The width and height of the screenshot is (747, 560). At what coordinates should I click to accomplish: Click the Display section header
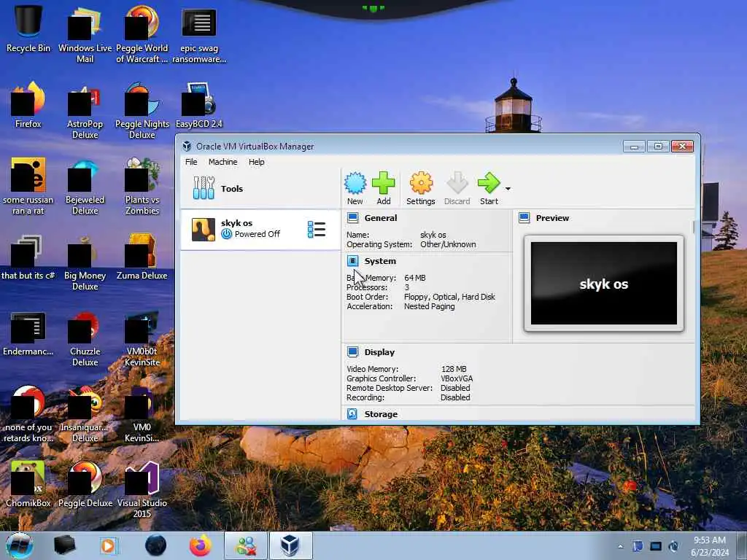point(379,352)
